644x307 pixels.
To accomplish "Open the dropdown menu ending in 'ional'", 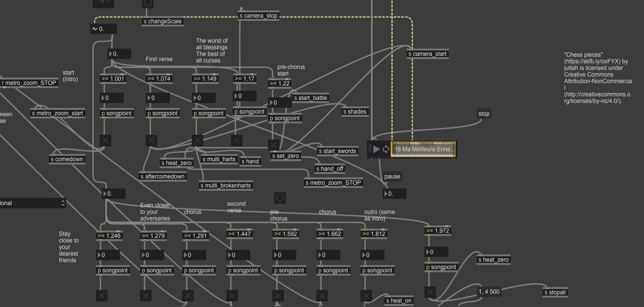I will tap(32, 203).
